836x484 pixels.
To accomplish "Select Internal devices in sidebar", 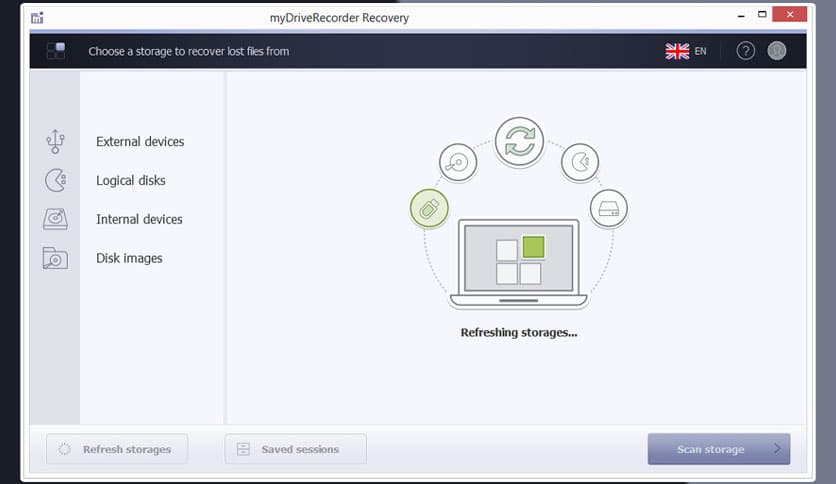I will [x=139, y=219].
